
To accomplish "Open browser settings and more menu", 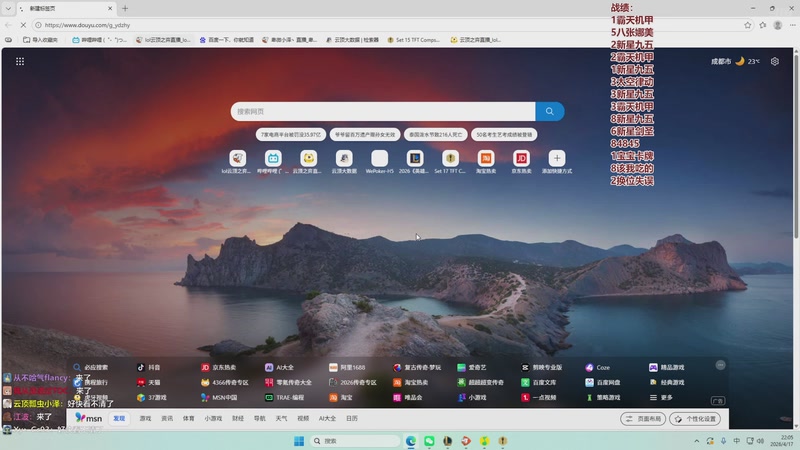I will (792, 25).
